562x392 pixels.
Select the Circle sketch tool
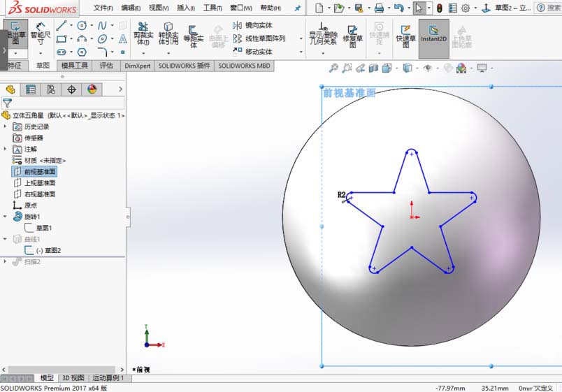pyautogui.click(x=82, y=25)
